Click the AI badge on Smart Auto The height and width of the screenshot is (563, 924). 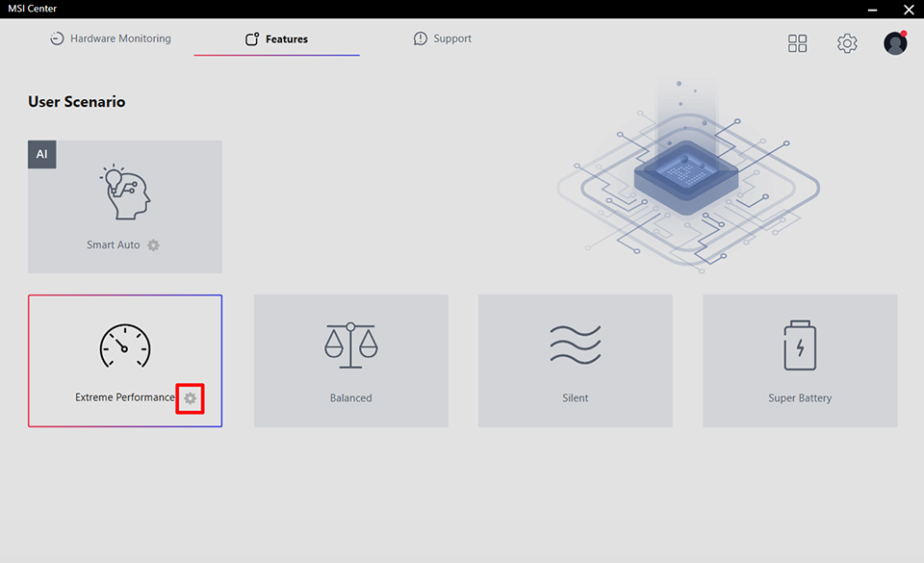tap(41, 154)
